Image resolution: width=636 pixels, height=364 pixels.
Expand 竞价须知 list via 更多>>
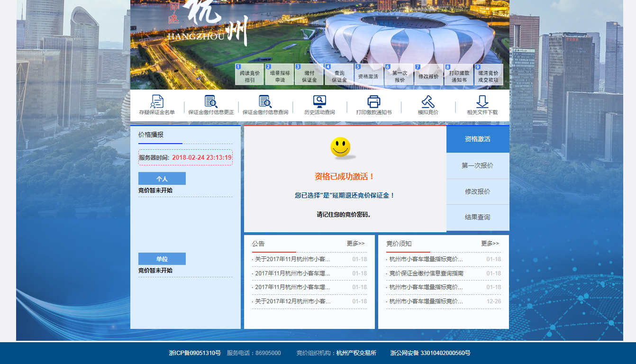(x=490, y=244)
